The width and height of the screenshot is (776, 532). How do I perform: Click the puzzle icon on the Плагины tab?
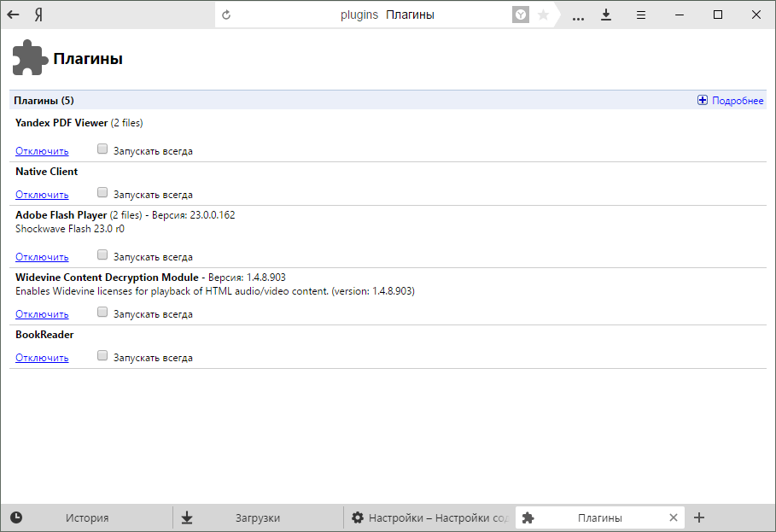point(528,517)
